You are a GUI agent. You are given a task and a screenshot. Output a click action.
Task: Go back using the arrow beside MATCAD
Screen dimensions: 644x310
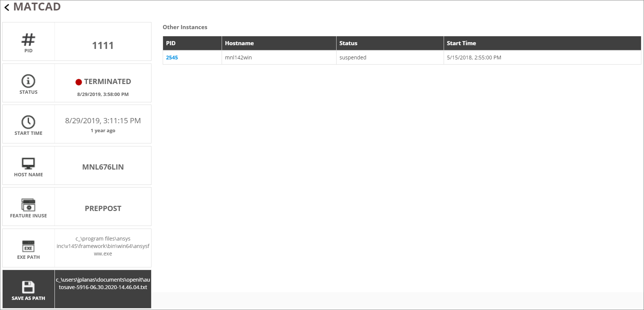7,7
